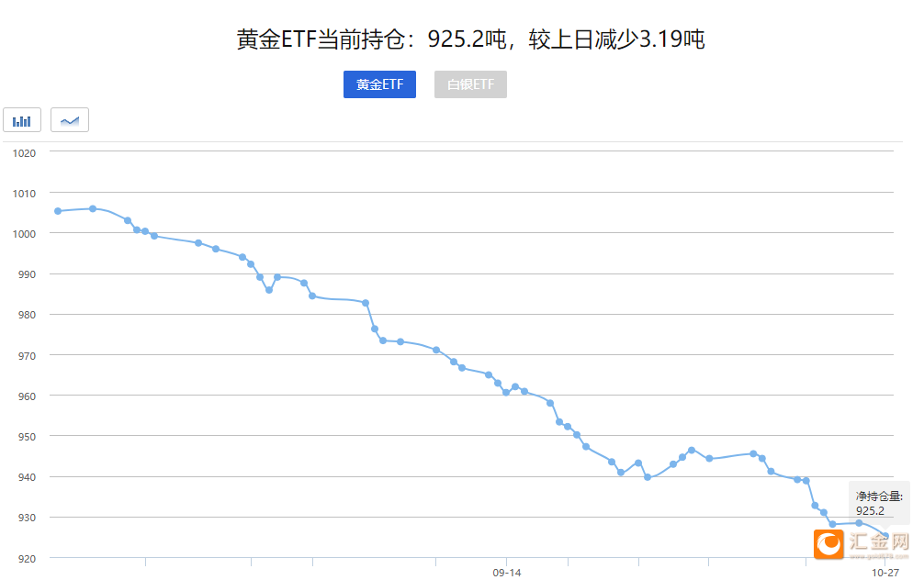Image resolution: width=924 pixels, height=580 pixels.
Task: Click the blue 黄金ETF button
Action: (379, 84)
